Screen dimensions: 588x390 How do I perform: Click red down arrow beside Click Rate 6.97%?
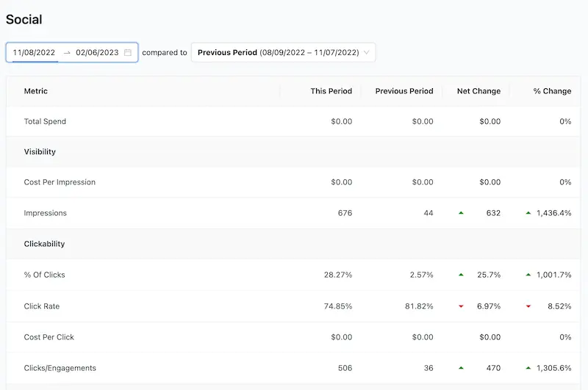[461, 306]
